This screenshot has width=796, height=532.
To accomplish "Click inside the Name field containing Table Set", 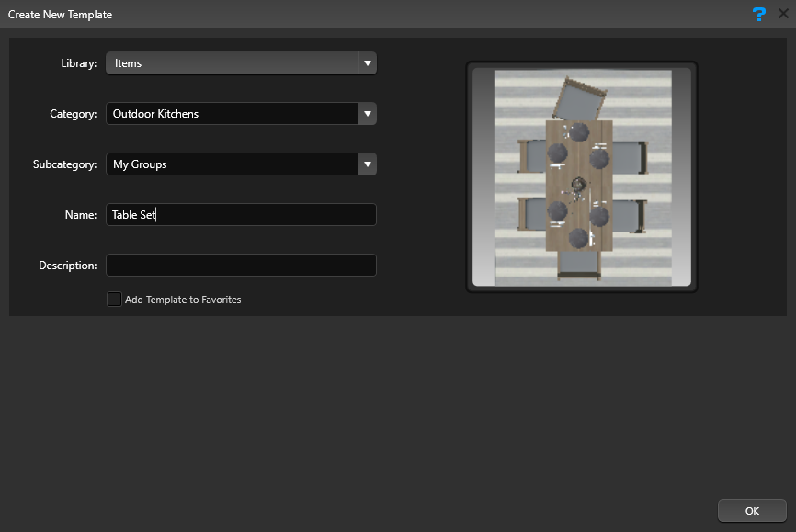I will tap(241, 215).
